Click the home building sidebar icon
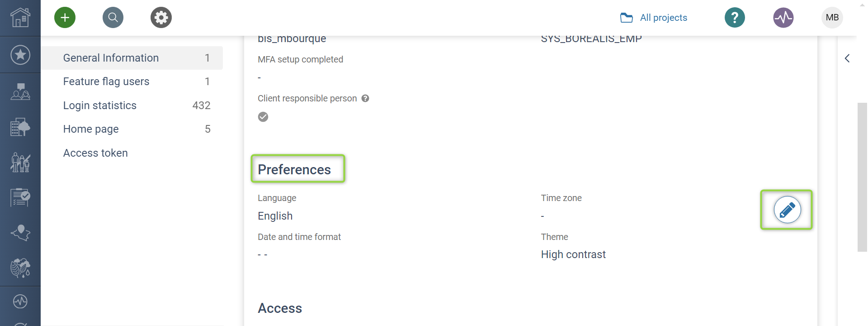 [20, 18]
